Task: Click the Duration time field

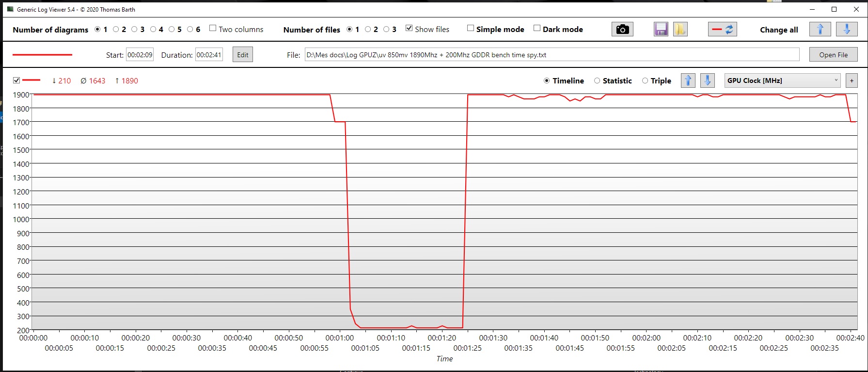Action: tap(209, 55)
